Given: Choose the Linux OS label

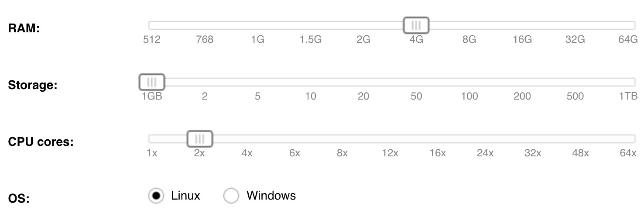Looking at the screenshot, I should pos(185,195).
